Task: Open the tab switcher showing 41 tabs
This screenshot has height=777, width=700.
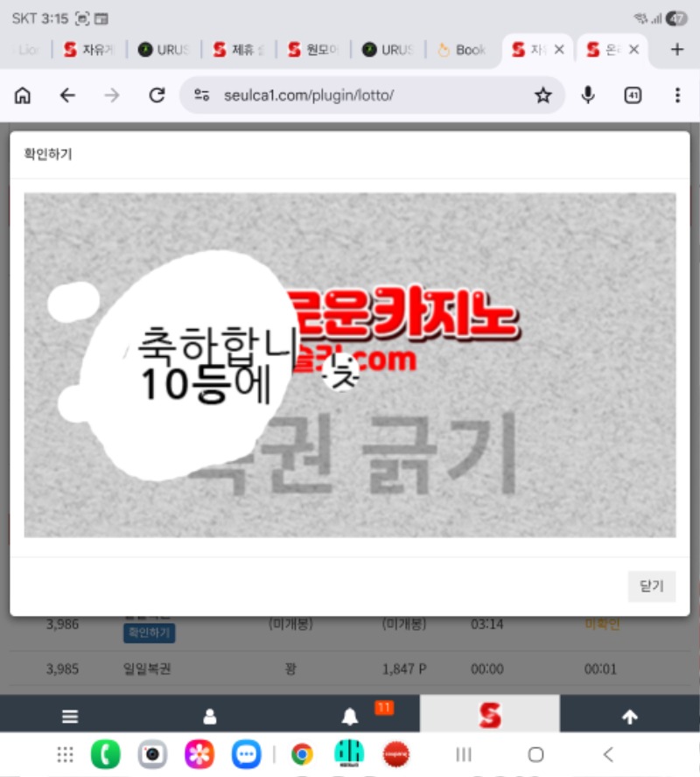Action: coord(633,95)
